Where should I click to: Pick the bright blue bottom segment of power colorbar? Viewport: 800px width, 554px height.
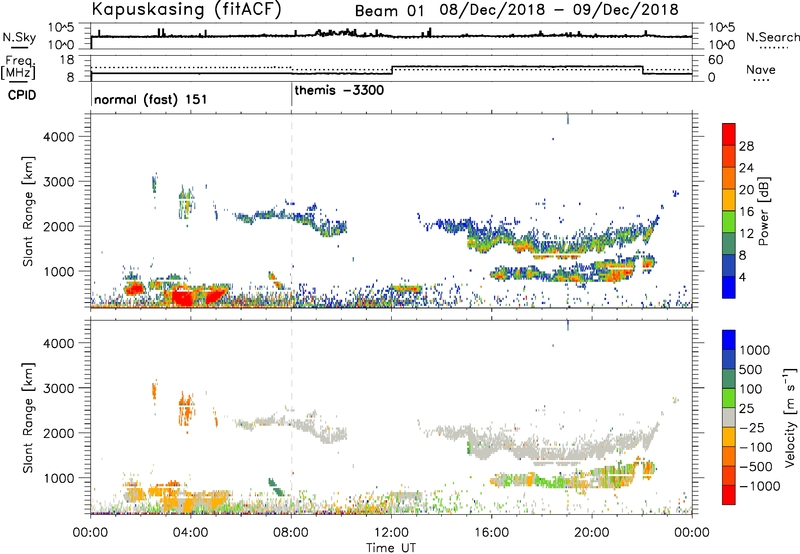tap(729, 287)
